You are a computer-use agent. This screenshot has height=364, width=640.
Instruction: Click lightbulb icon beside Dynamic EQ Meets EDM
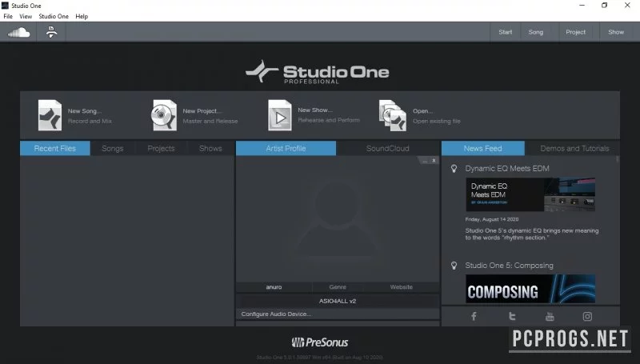click(454, 169)
